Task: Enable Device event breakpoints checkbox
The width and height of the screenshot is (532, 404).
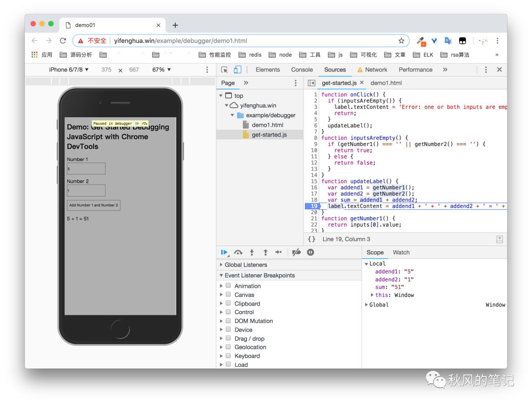Action: (x=229, y=330)
